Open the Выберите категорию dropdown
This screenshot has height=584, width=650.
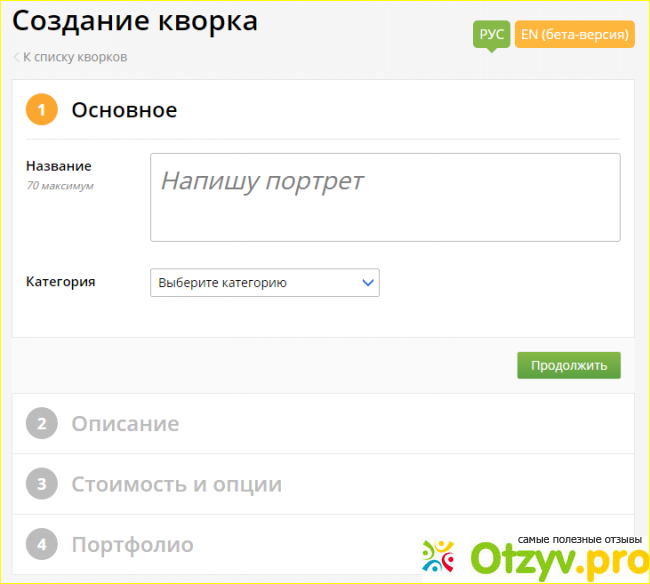264,283
